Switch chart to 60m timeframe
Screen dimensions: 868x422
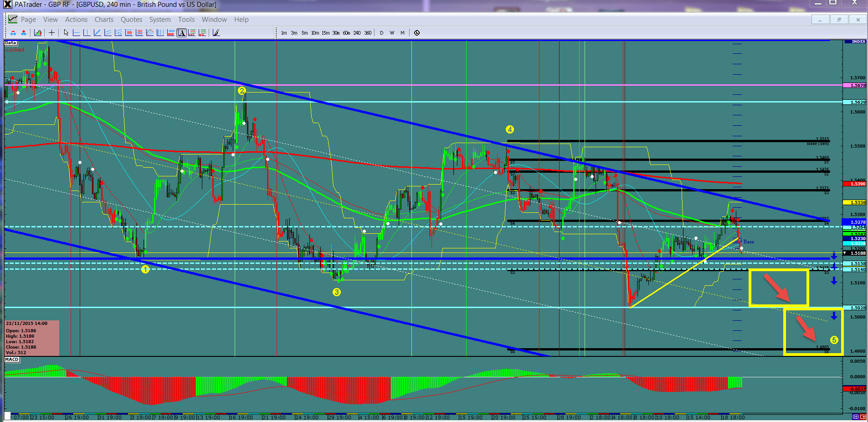(x=346, y=33)
